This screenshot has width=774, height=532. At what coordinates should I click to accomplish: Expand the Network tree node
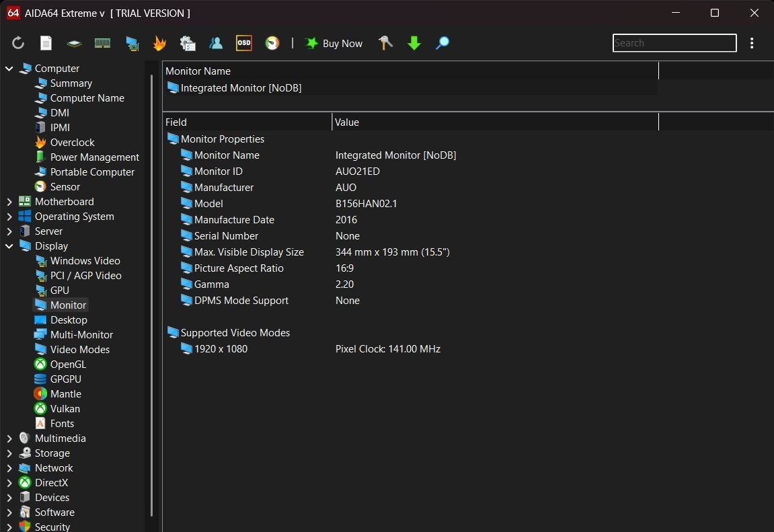[9, 468]
